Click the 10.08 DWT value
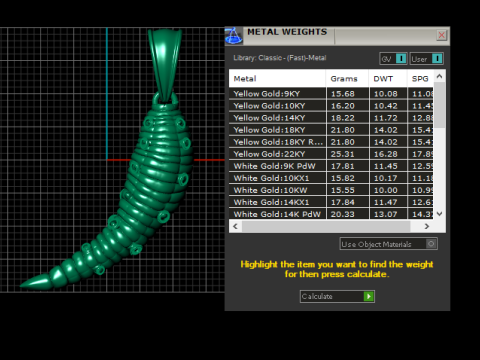Image resolution: width=480 pixels, height=360 pixels. pos(386,94)
